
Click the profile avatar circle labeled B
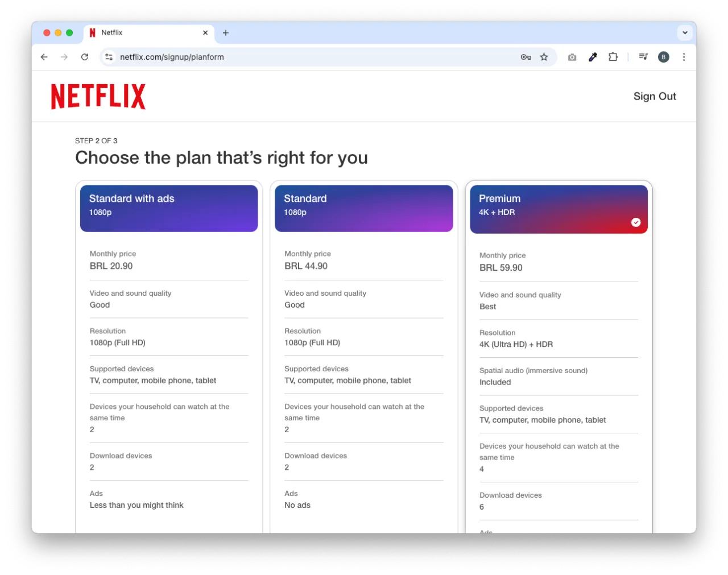(663, 57)
